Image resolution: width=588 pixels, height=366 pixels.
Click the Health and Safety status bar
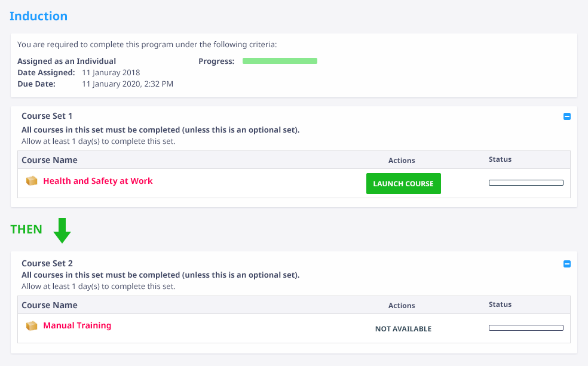coord(526,183)
